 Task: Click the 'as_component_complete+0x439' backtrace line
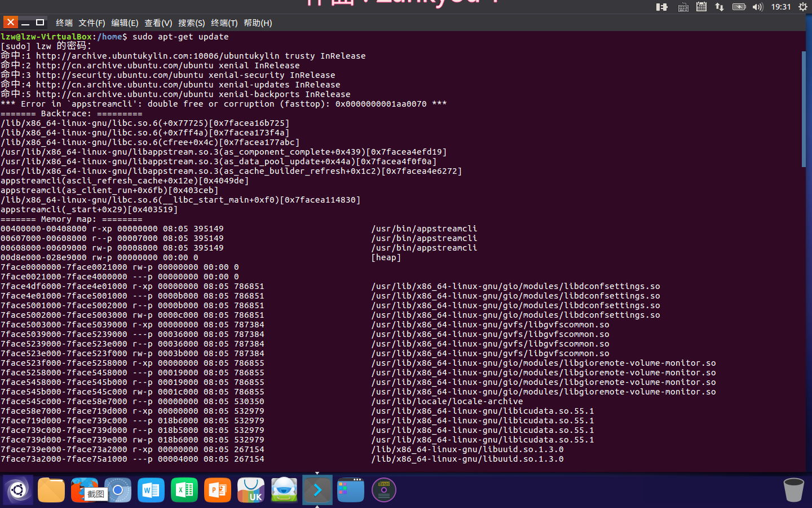point(224,152)
